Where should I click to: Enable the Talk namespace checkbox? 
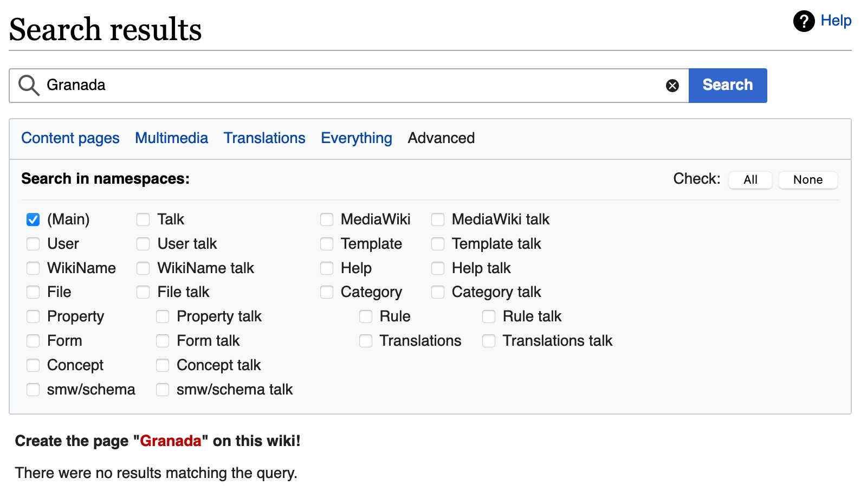click(143, 219)
